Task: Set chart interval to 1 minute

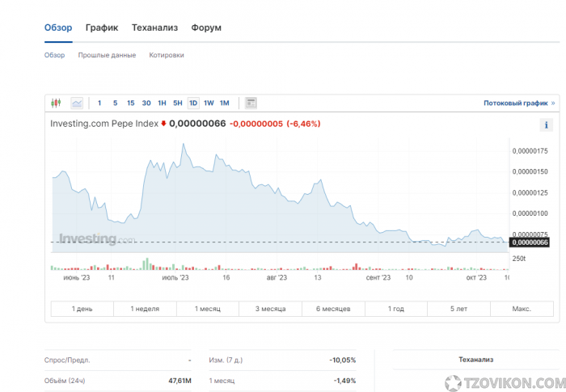Action: pyautogui.click(x=99, y=103)
